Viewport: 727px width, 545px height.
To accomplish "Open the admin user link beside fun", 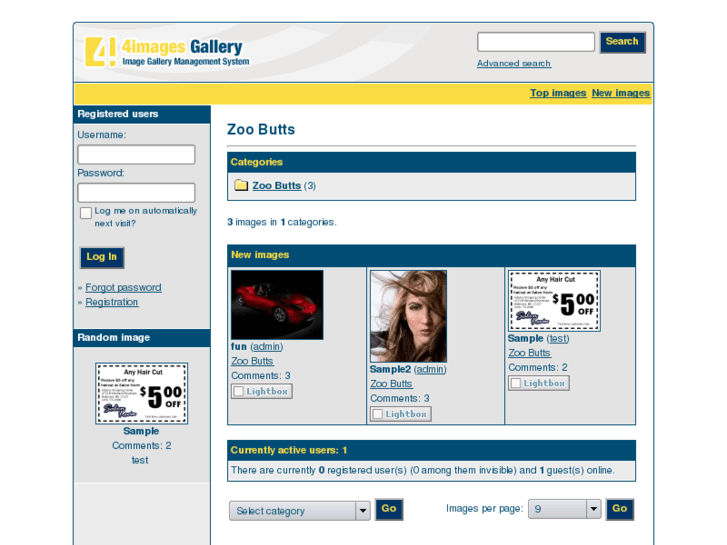I will [x=267, y=346].
